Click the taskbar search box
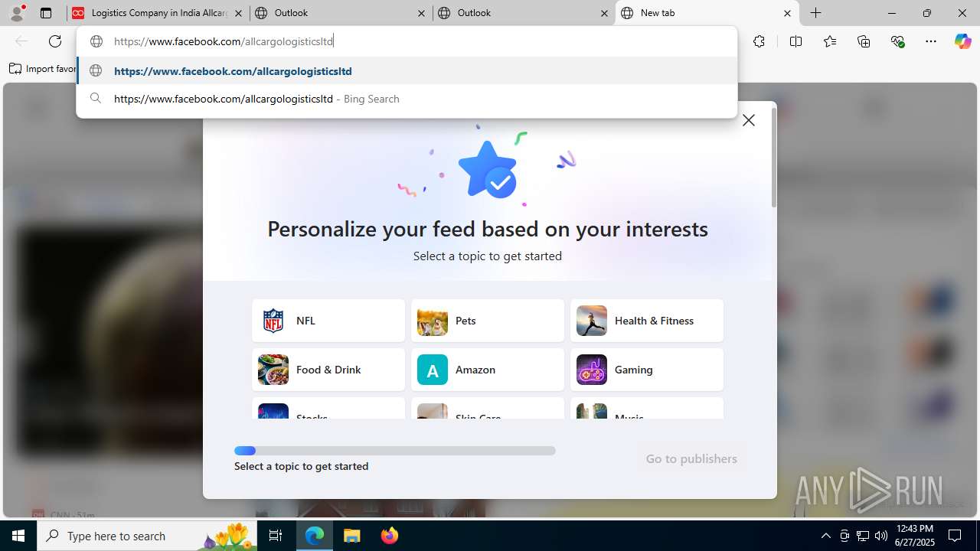Viewport: 980px width, 551px height. click(x=147, y=536)
